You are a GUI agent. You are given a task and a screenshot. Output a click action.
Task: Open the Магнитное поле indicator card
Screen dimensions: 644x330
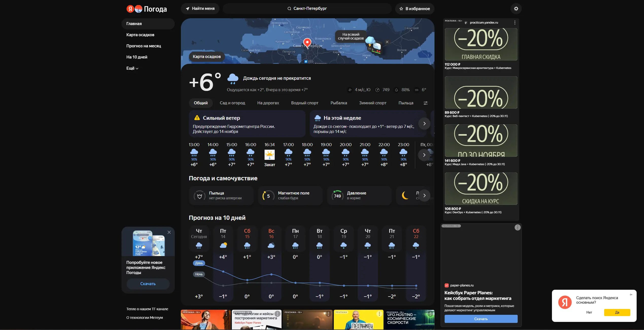point(290,196)
